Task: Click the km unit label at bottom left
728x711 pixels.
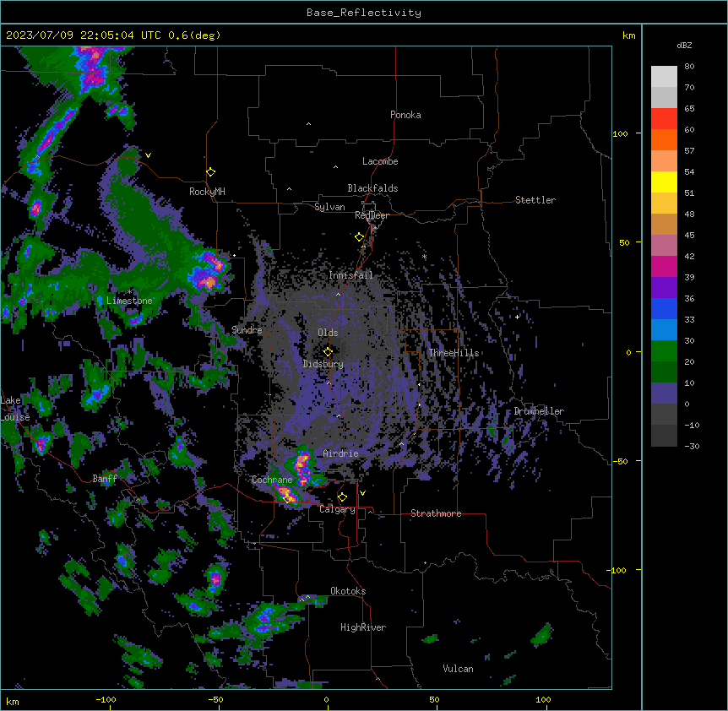Action: [x=12, y=701]
